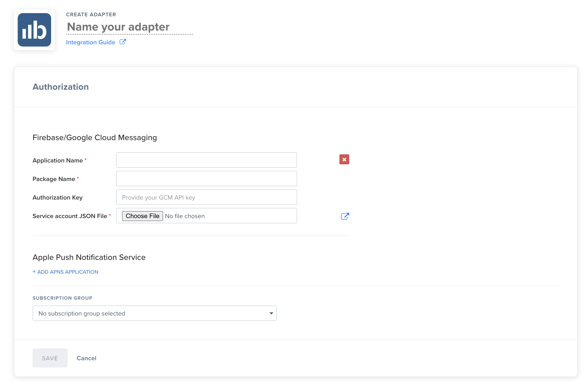Click the Application Name label
This screenshot has height=386, width=588.
(58, 160)
